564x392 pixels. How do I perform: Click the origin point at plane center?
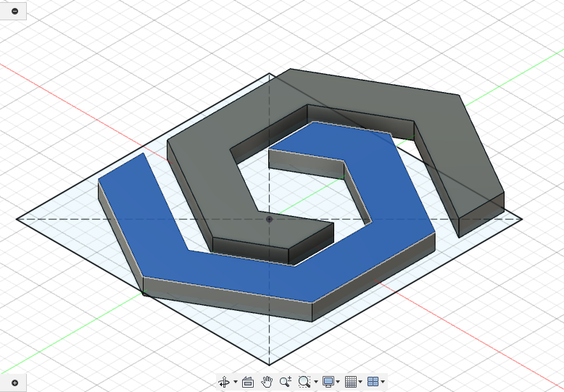(270, 219)
